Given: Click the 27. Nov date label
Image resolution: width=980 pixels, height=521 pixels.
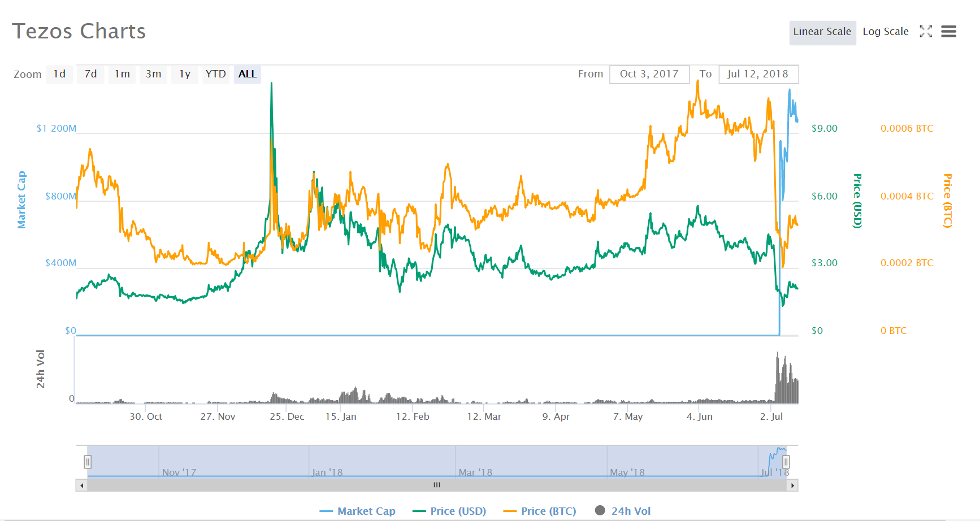Looking at the screenshot, I should 218,416.
